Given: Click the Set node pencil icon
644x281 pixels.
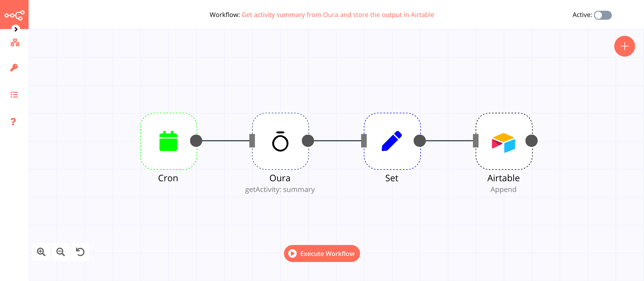Looking at the screenshot, I should [x=391, y=141].
